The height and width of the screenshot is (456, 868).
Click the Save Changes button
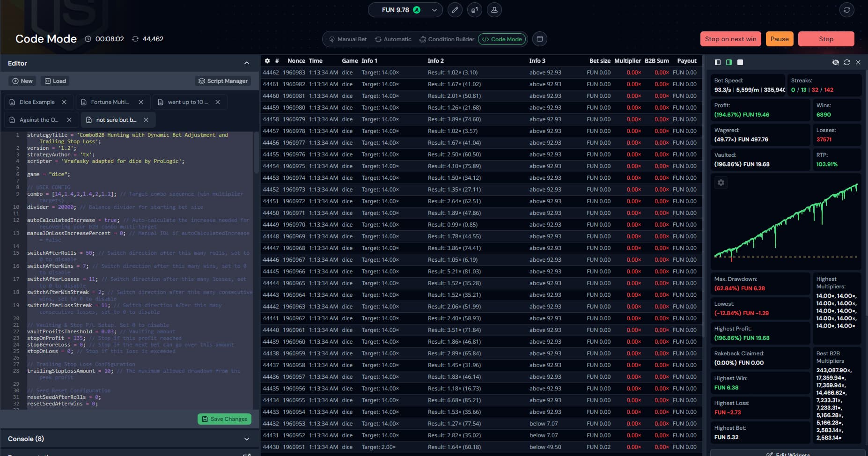[224, 419]
